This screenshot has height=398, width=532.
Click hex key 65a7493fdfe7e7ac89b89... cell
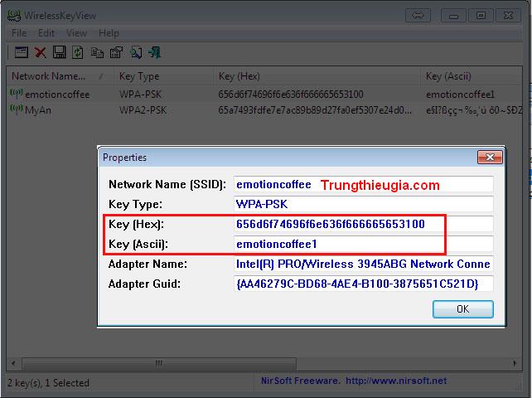[x=315, y=110]
